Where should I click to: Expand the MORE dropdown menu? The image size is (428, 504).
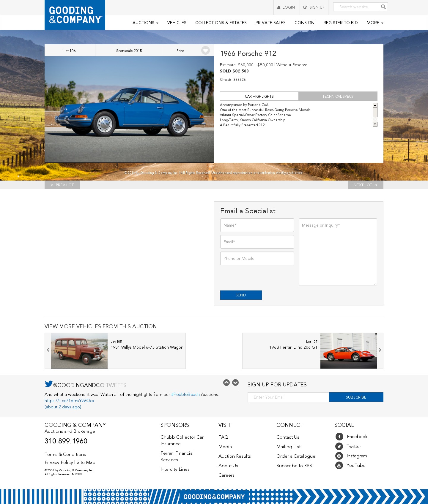pyautogui.click(x=375, y=23)
